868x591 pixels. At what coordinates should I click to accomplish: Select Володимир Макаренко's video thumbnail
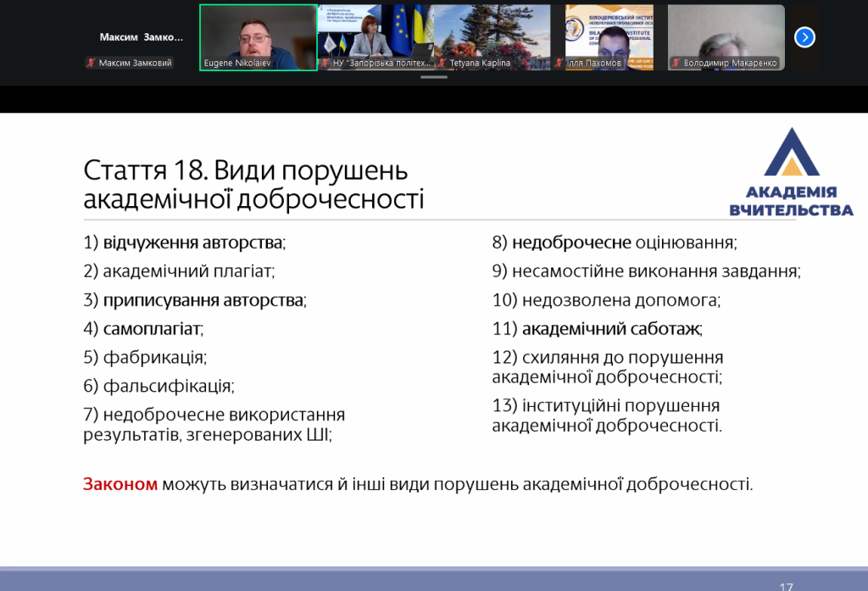[x=726, y=34]
